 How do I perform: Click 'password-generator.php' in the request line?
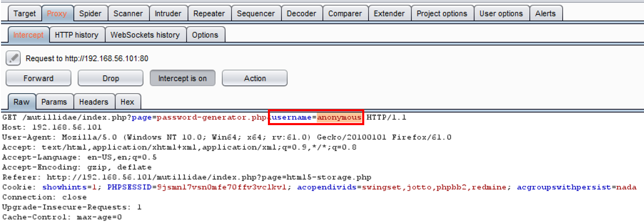pos(212,117)
